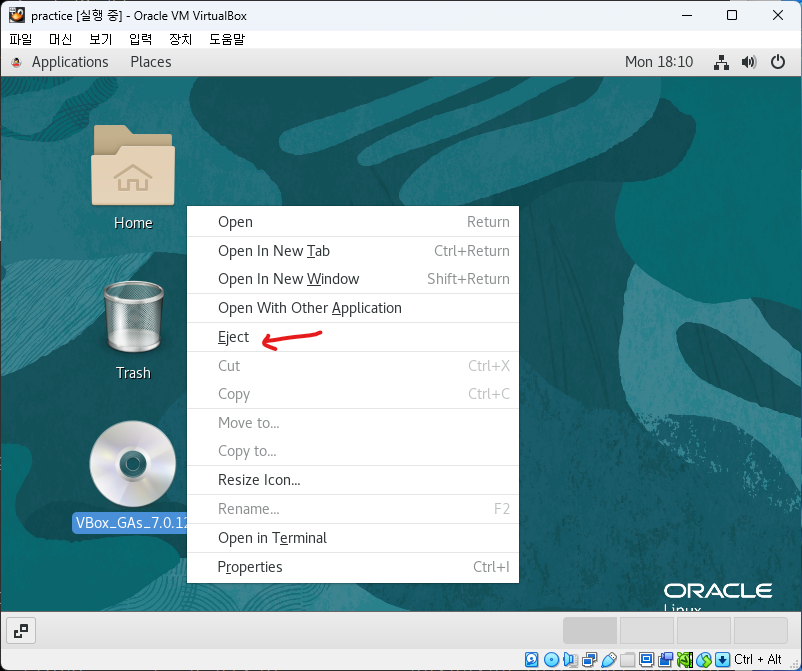Open the 도움말 menu in VirtualBox
This screenshot has width=802, height=671.
[227, 39]
